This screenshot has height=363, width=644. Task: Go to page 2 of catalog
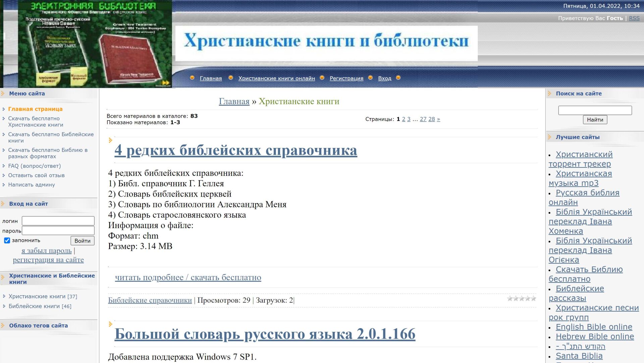[x=404, y=119]
